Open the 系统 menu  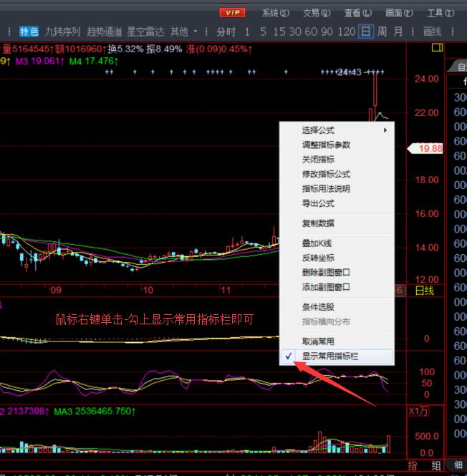275,13
